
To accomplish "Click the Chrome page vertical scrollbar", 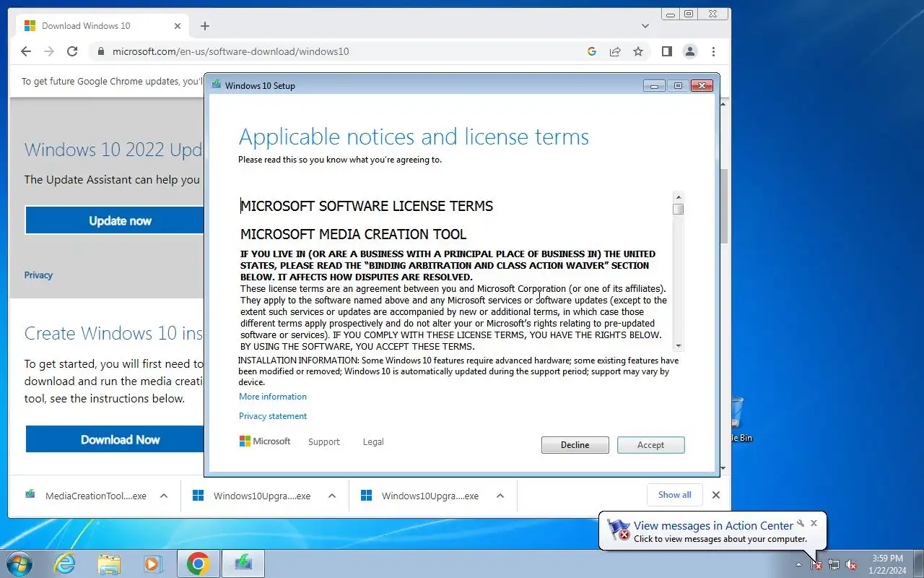I will pyautogui.click(x=724, y=207).
